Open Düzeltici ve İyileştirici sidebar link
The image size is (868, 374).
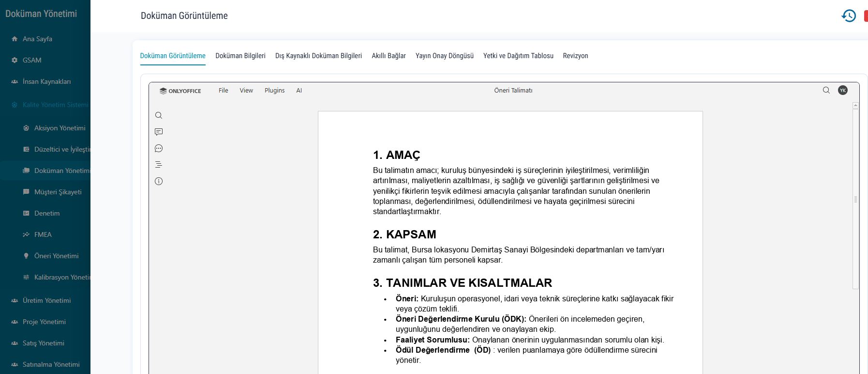pyautogui.click(x=62, y=149)
